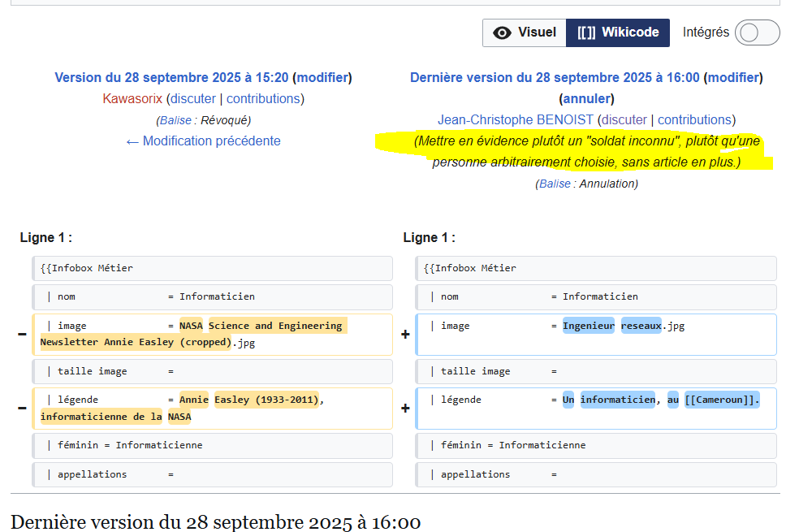Click the added line with Ingenieur reseaux.jpg
Image resolution: width=786 pixels, height=532 pixels.
point(595,334)
